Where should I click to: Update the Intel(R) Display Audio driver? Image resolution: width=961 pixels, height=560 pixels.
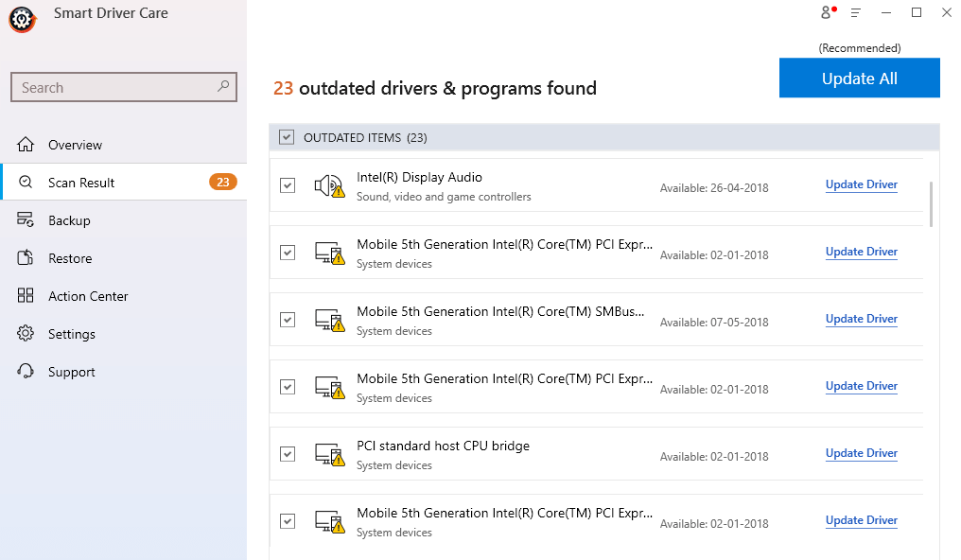click(861, 184)
